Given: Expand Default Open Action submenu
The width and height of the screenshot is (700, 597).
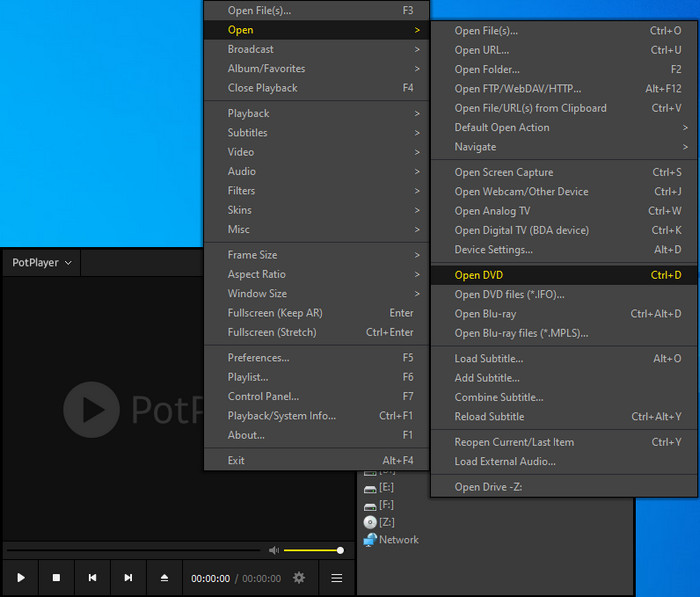Looking at the screenshot, I should (x=564, y=127).
